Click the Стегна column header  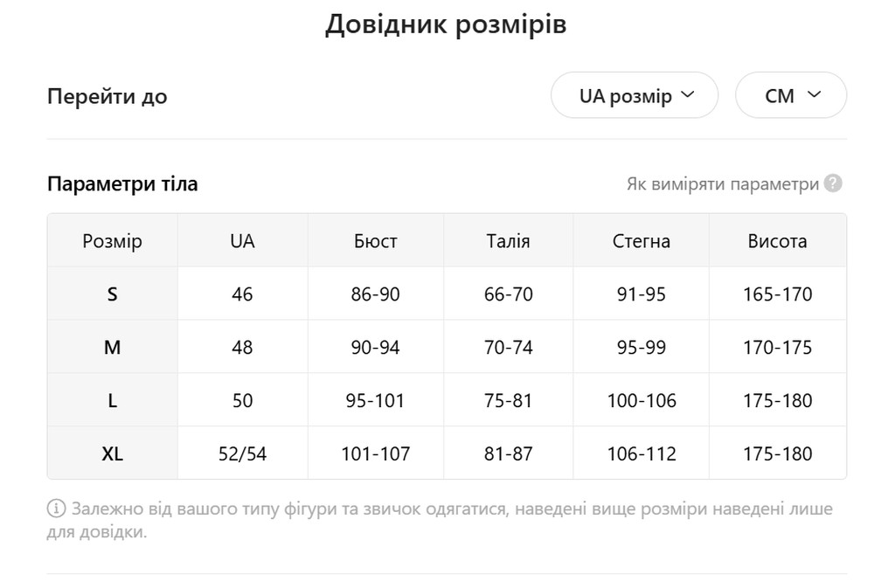tap(641, 240)
